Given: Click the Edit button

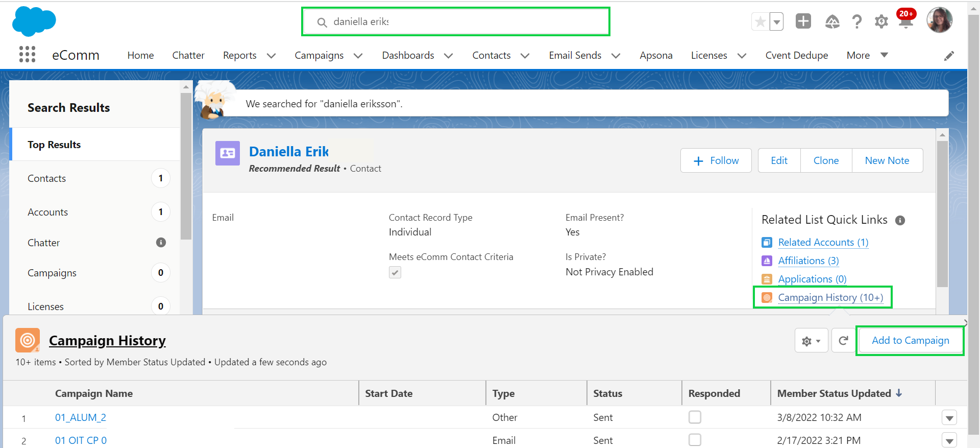Looking at the screenshot, I should point(779,160).
